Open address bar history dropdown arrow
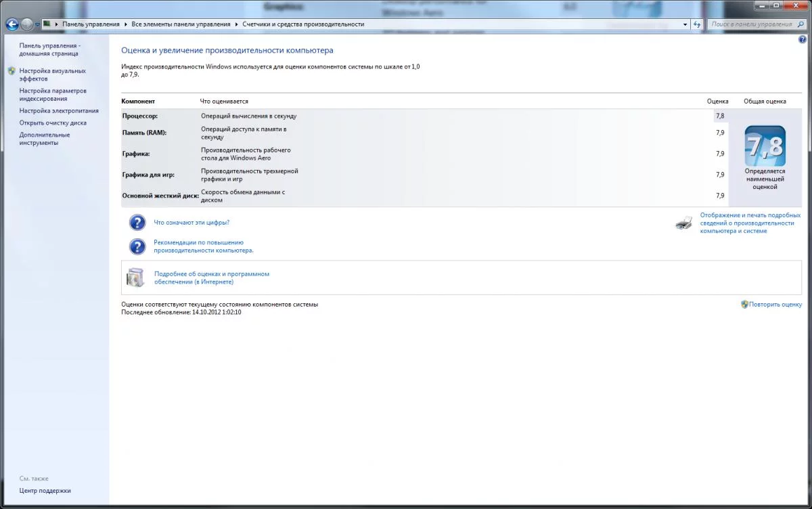Screen dimensions: 812x509 (x=686, y=24)
